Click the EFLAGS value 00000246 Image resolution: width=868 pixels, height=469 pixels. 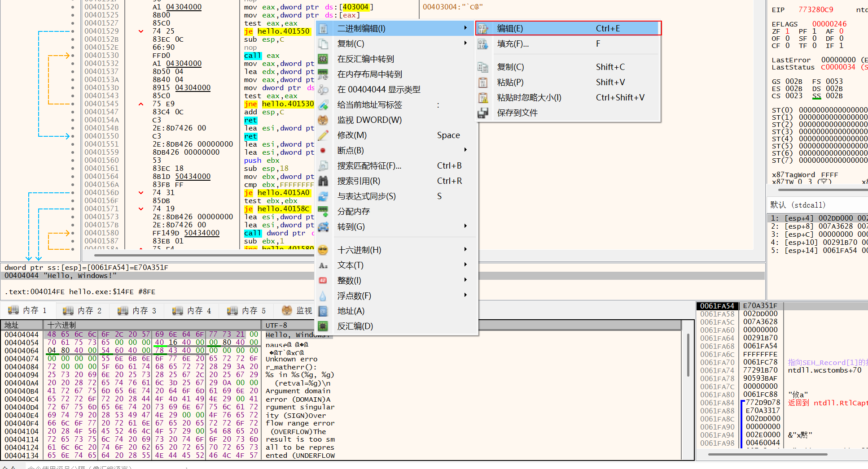829,24
